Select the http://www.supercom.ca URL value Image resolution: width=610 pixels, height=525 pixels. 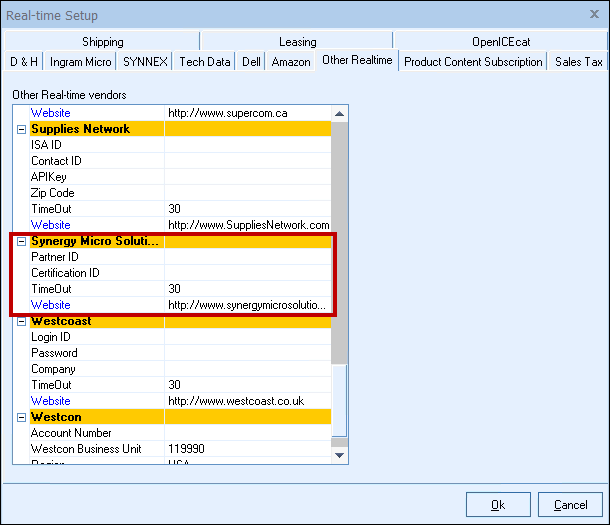[x=228, y=113]
